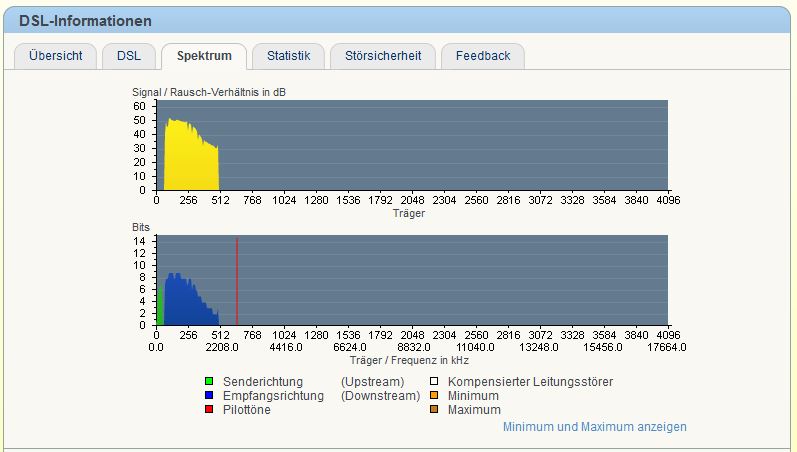797x452 pixels.
Task: Click the 'Kompensierter Leitungsstörer' legend label
Action: [x=530, y=382]
